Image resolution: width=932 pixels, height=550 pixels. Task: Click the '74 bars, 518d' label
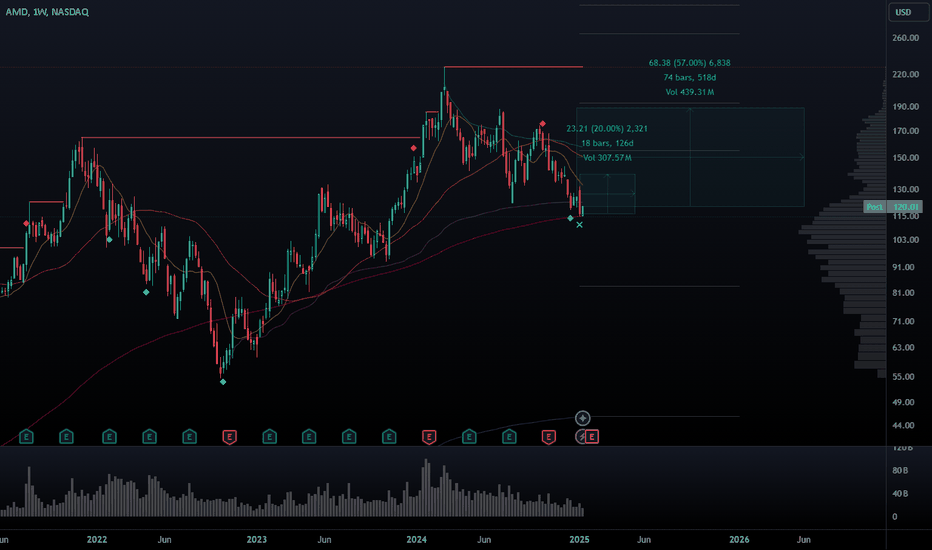[689, 77]
